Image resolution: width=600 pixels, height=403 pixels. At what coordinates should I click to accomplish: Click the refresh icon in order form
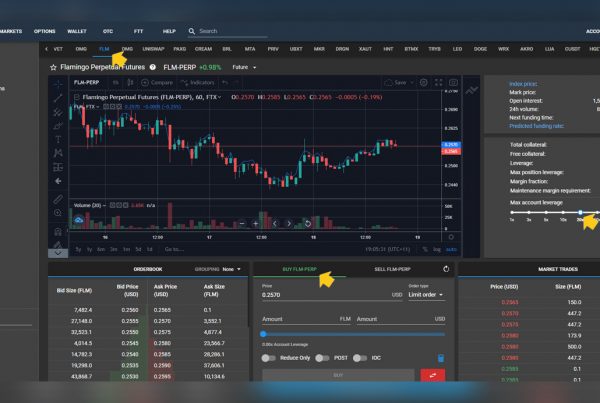click(446, 269)
